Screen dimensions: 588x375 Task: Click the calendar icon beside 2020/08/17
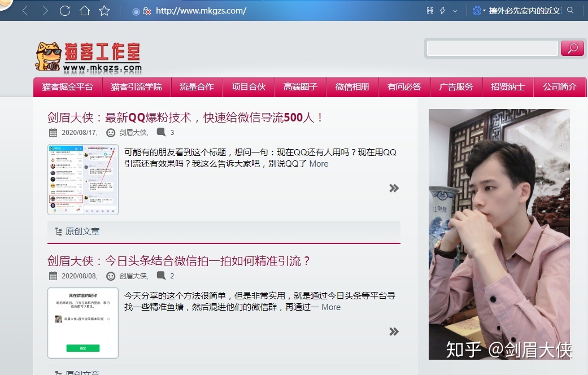[53, 132]
